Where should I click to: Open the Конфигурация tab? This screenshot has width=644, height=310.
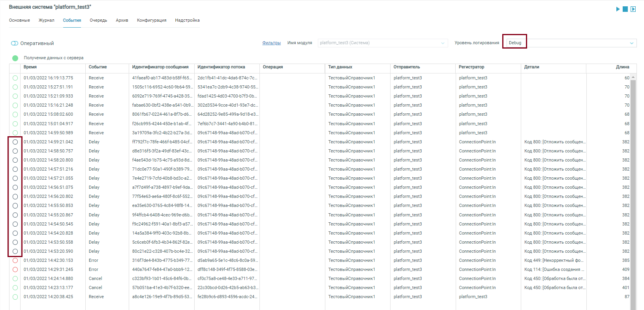152,21
